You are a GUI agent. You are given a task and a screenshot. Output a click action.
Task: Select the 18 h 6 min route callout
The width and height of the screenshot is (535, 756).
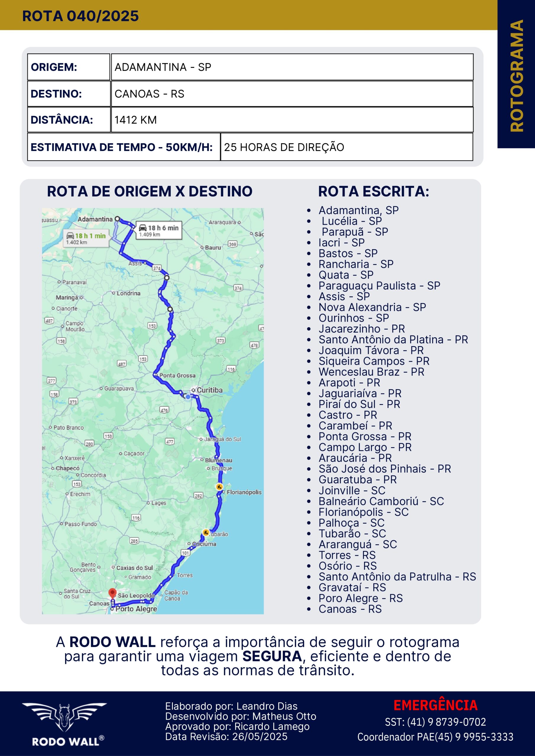[158, 230]
